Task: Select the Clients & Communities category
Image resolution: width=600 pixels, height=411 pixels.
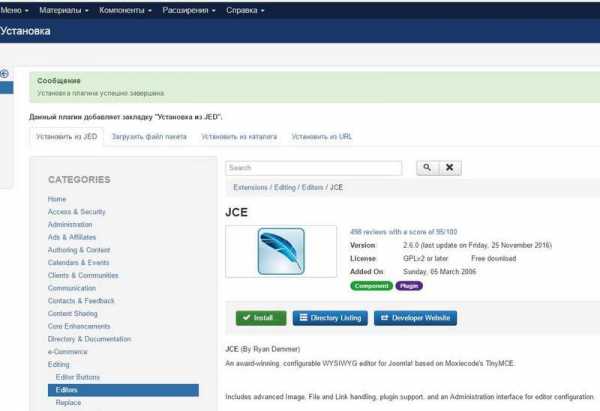Action: (83, 275)
